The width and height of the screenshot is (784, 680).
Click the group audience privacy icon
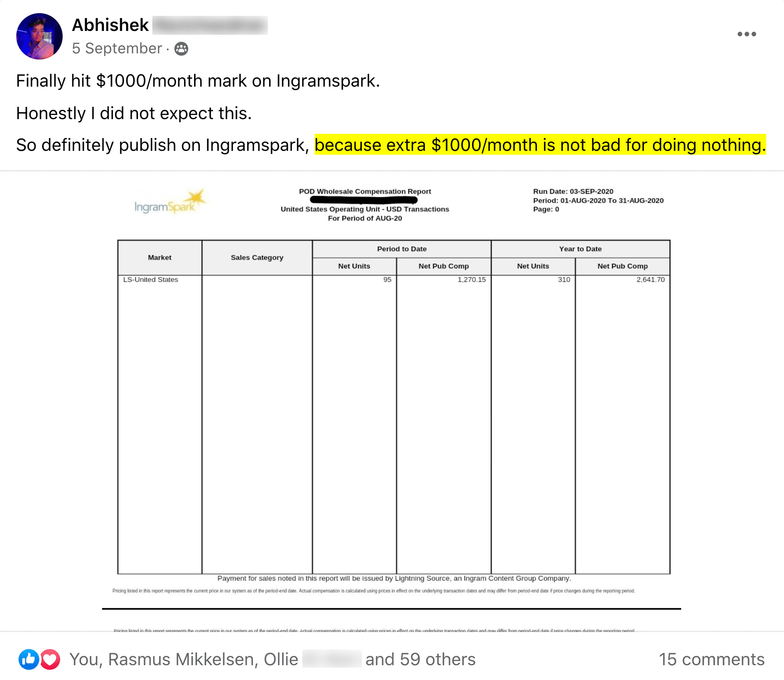(x=181, y=49)
